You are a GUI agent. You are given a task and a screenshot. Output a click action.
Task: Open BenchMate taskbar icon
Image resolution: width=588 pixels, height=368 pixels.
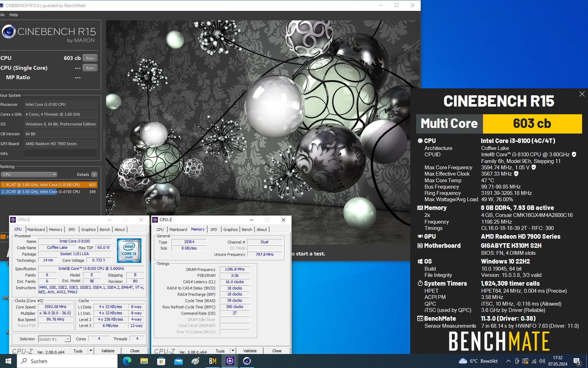[x=212, y=361]
